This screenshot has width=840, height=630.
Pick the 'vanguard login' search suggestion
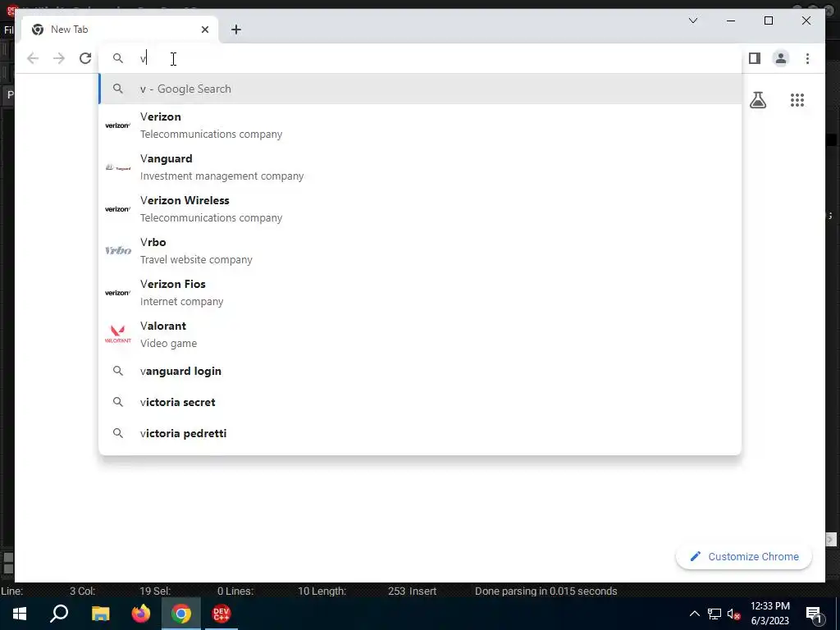420,372
